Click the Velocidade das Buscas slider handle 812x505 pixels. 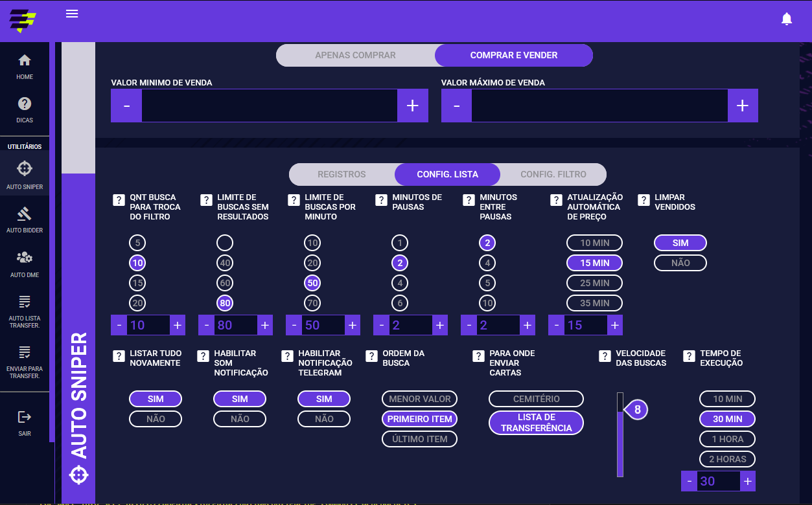point(636,410)
